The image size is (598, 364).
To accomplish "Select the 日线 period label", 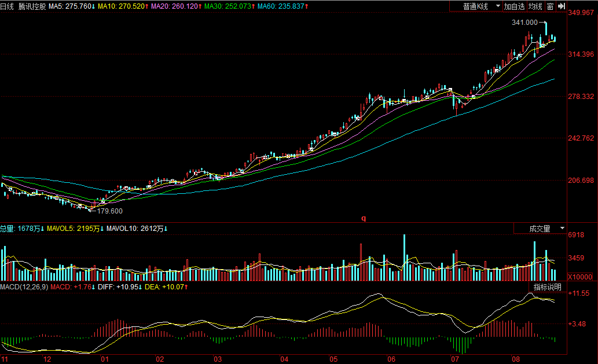I will point(7,6).
